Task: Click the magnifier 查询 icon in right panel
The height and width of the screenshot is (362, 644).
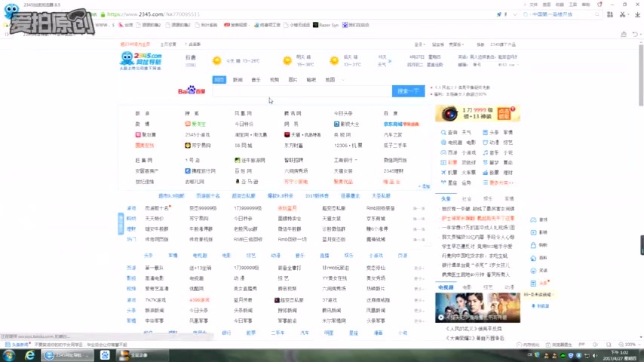Action: tap(443, 133)
